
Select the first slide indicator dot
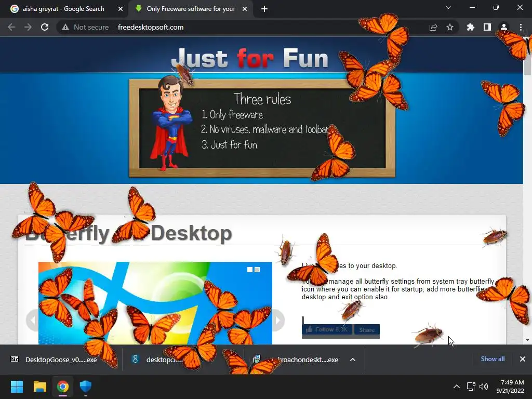250,270
